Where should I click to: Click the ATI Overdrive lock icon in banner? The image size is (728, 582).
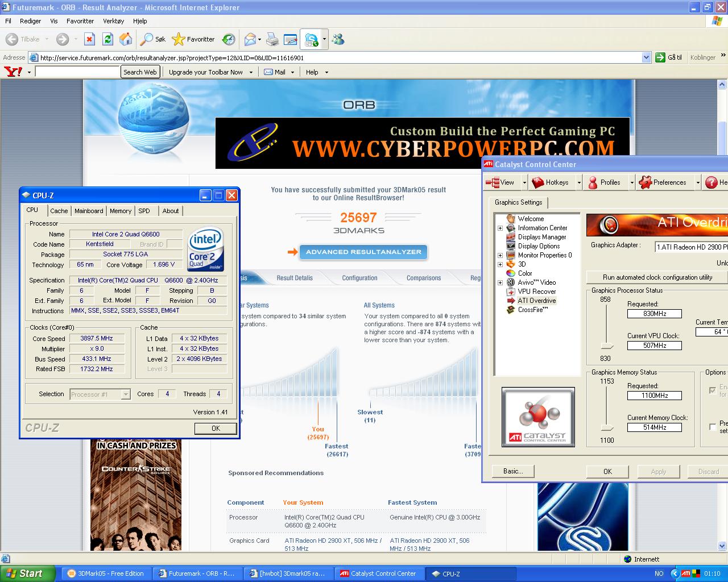609,225
